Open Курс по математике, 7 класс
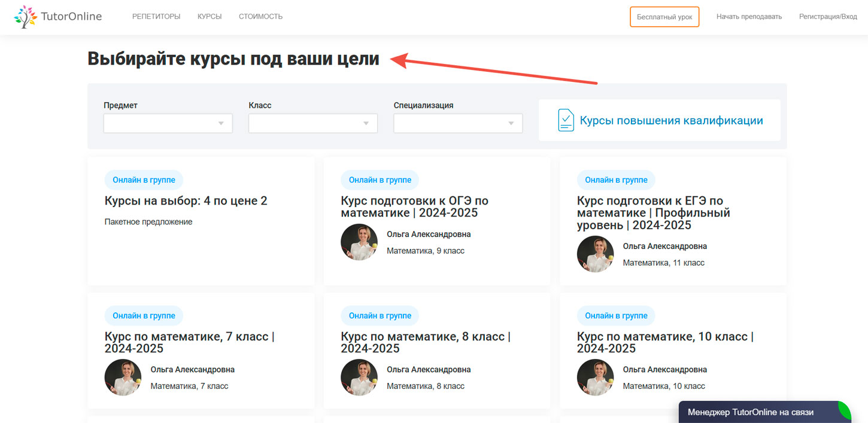Image resolution: width=868 pixels, height=423 pixels. pyautogui.click(x=190, y=342)
